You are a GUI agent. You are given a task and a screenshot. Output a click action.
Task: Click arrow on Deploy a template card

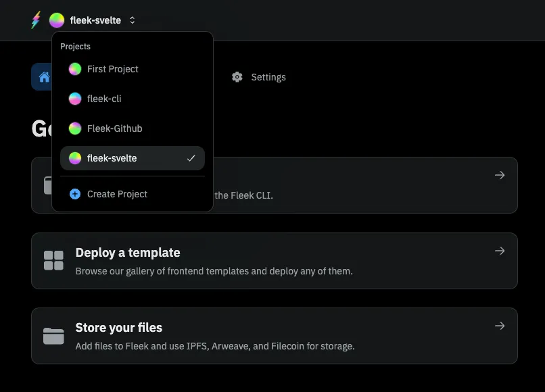pos(500,251)
